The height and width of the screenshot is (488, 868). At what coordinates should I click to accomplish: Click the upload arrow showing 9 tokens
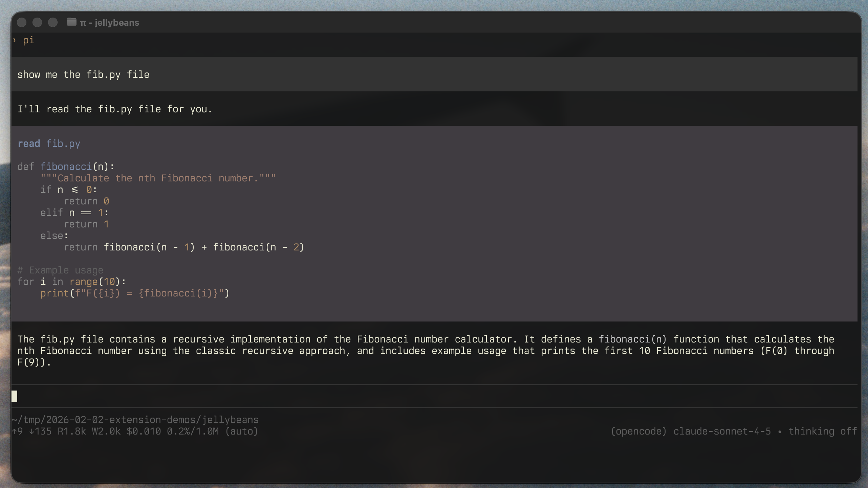click(17, 431)
